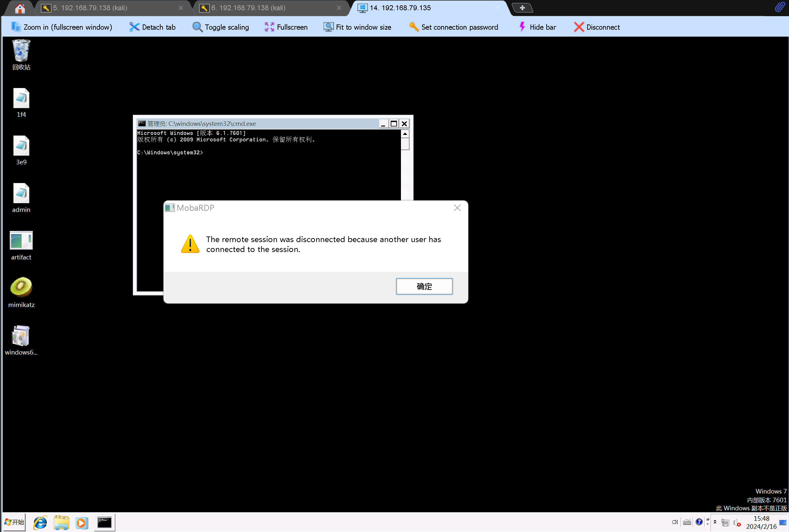789x532 pixels.
Task: Go to the MobaXterm home tab
Action: 20,8
